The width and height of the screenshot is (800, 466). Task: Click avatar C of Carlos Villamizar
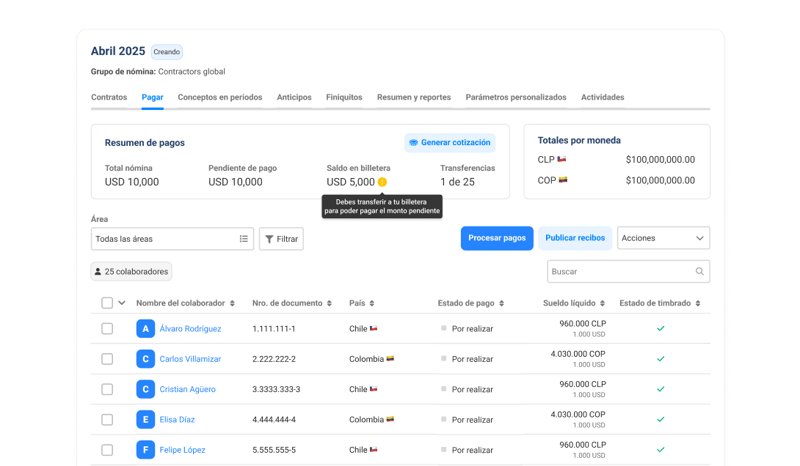(x=145, y=359)
